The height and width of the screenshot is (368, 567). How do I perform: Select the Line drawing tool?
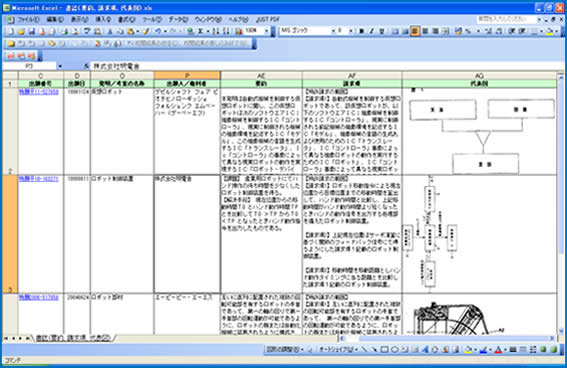point(364,349)
